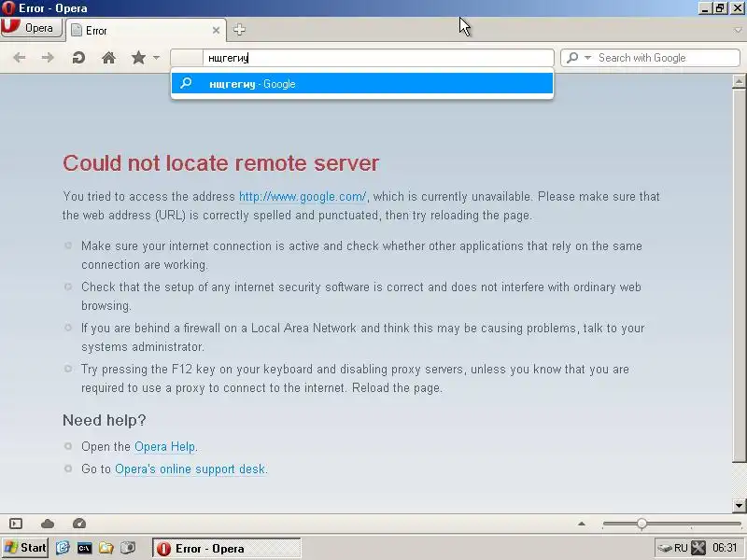Open command prompt quick launch icon
This screenshot has height=560, width=747.
[84, 548]
